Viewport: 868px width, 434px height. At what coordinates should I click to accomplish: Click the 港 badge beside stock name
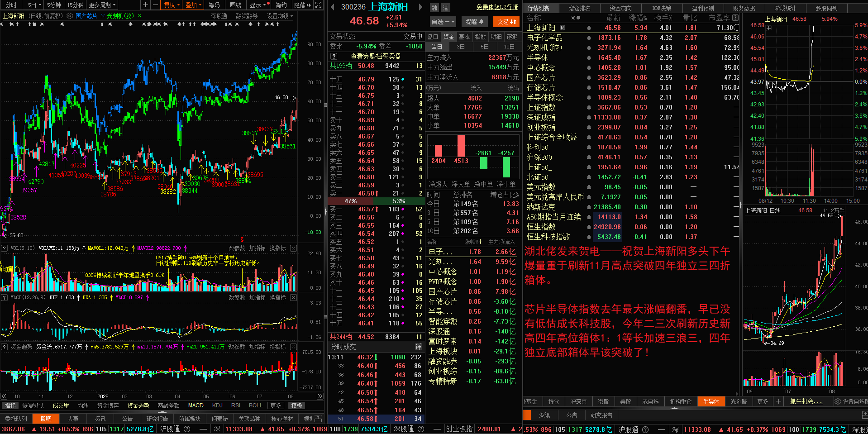pyautogui.click(x=445, y=8)
